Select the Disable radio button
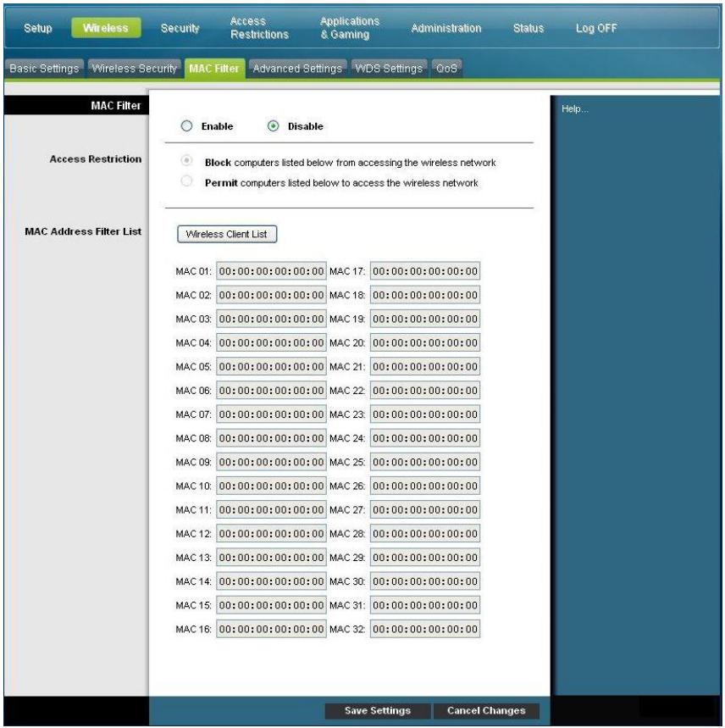Viewport: 725px width, 728px height. point(274,126)
